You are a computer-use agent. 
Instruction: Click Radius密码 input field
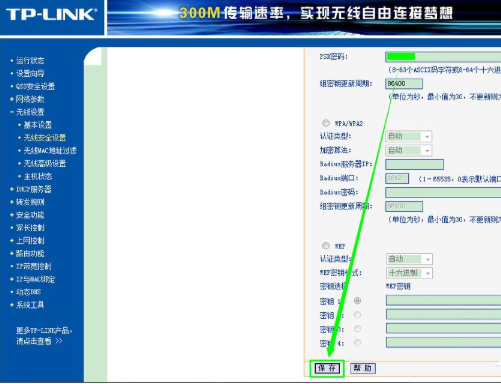coord(443,192)
